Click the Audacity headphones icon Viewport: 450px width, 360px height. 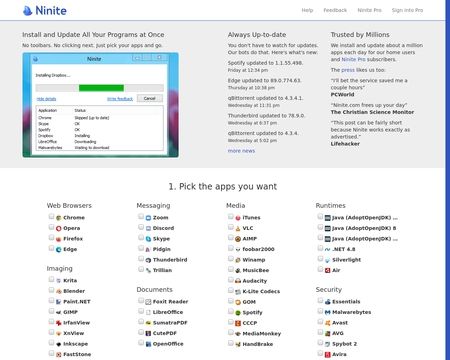238,281
